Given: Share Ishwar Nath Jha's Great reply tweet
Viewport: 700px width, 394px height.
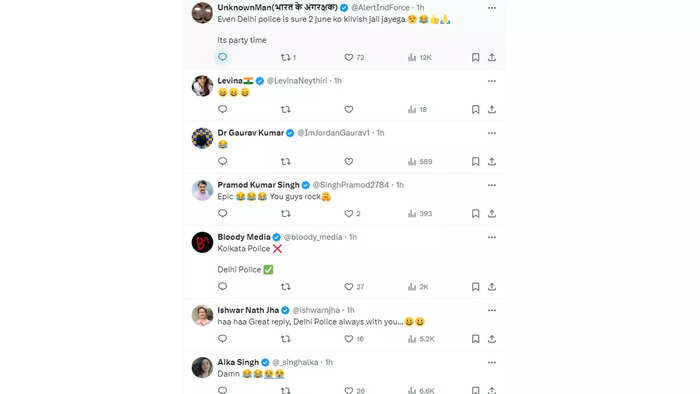Looking at the screenshot, I should [492, 339].
